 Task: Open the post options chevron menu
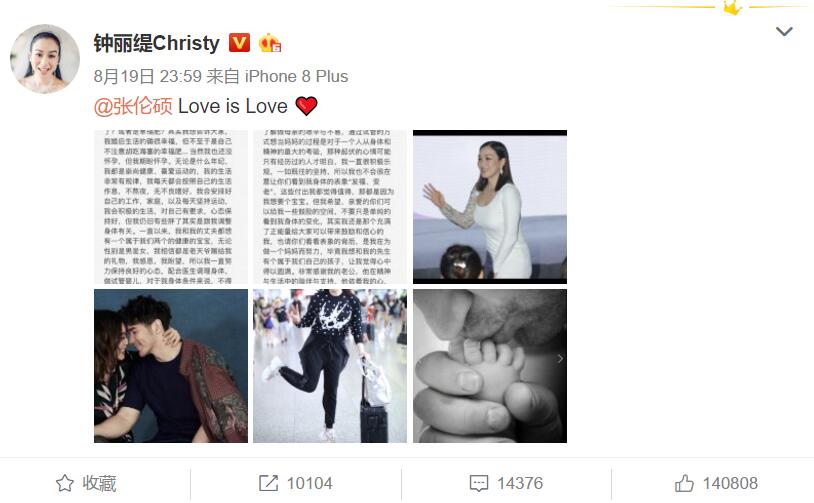click(x=784, y=32)
